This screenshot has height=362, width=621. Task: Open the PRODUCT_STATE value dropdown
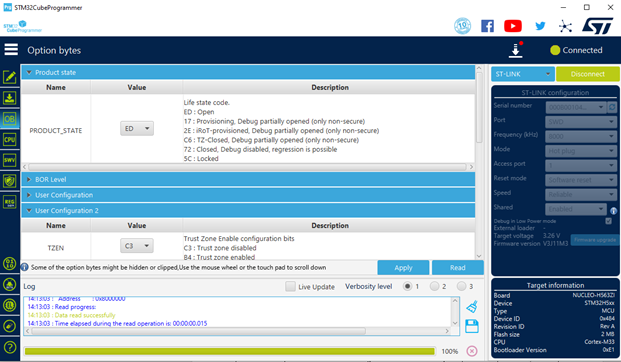pyautogui.click(x=137, y=129)
